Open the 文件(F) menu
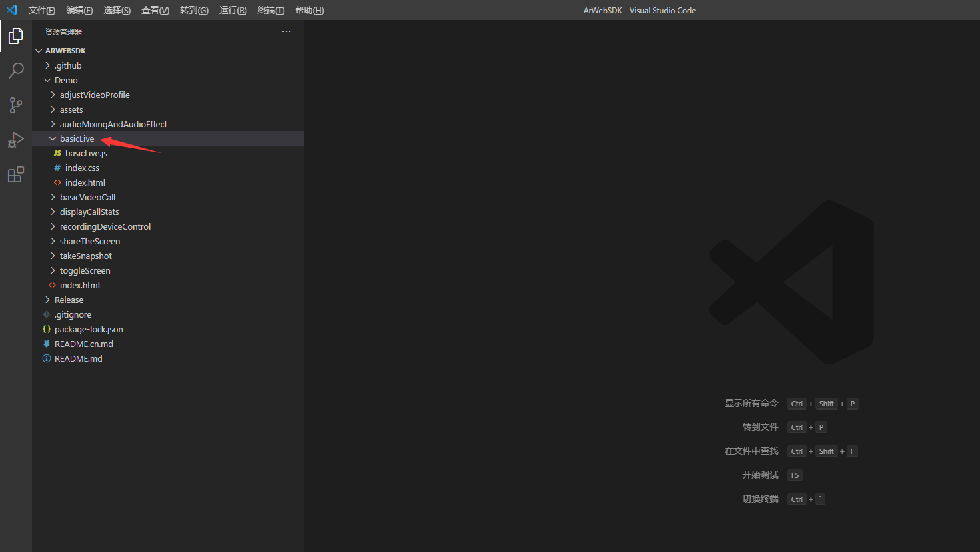Image resolution: width=980 pixels, height=552 pixels. (42, 10)
